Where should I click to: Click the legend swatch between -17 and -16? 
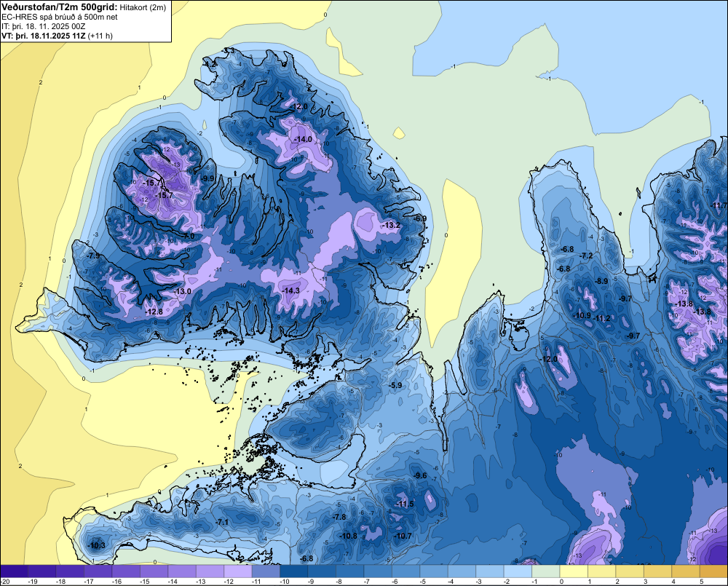98,571
